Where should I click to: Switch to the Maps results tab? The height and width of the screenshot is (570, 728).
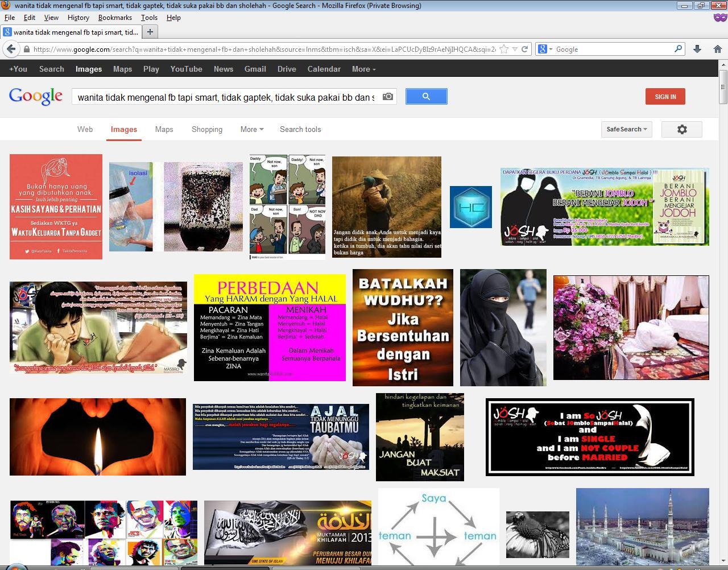tap(164, 129)
